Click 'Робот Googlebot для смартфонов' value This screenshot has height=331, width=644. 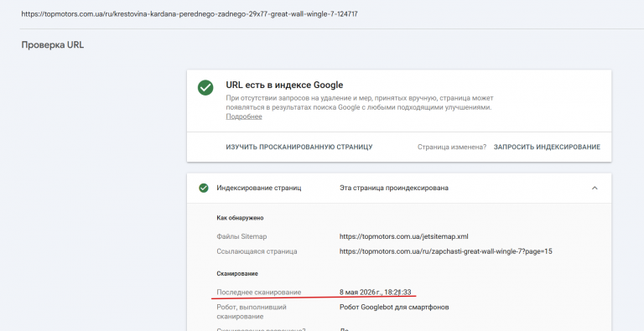tap(394, 308)
